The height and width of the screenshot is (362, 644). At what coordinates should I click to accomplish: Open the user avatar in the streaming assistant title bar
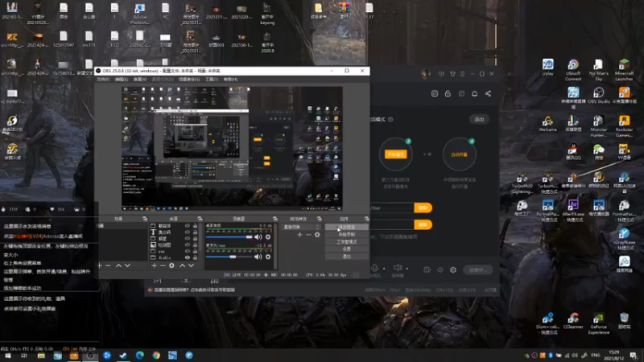426,73
